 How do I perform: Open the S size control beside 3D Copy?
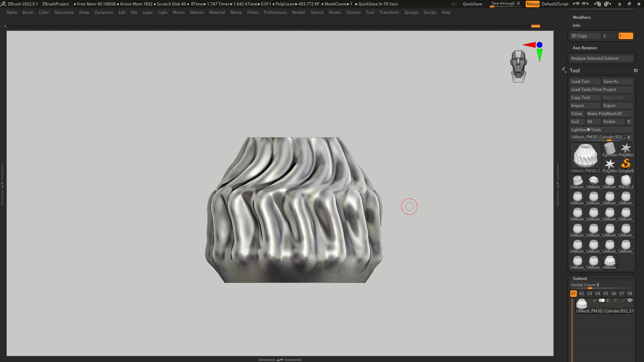pos(610,36)
